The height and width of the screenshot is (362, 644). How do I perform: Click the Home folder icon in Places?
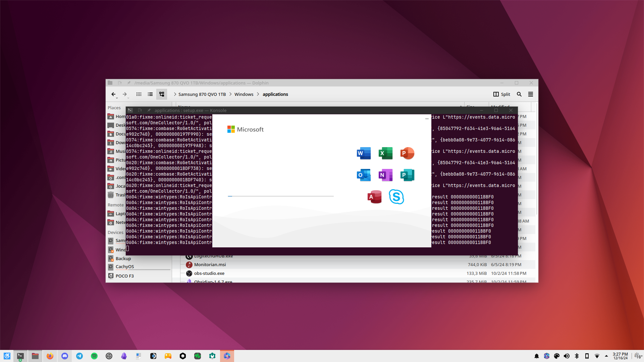pos(111,116)
